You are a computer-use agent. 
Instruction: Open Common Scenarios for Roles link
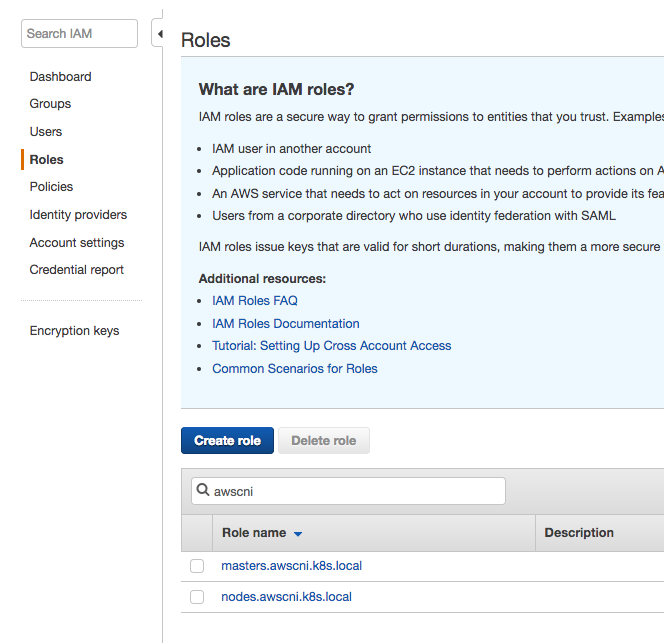click(295, 369)
